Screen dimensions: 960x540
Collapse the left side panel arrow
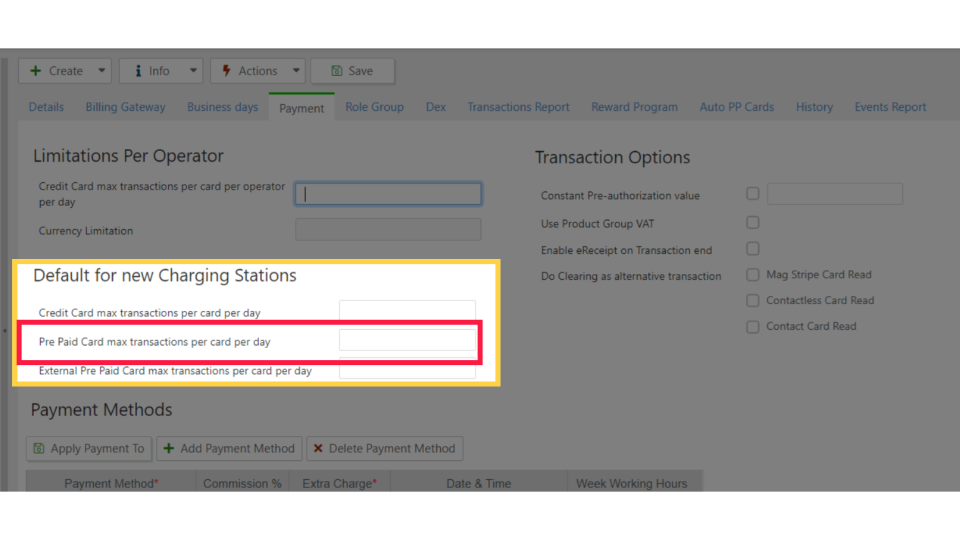click(5, 331)
